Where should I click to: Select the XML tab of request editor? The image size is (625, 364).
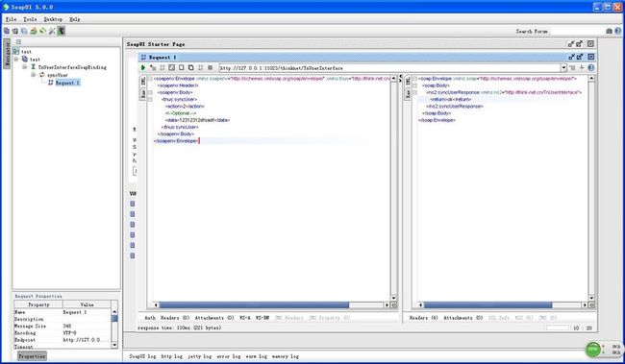tap(143, 82)
